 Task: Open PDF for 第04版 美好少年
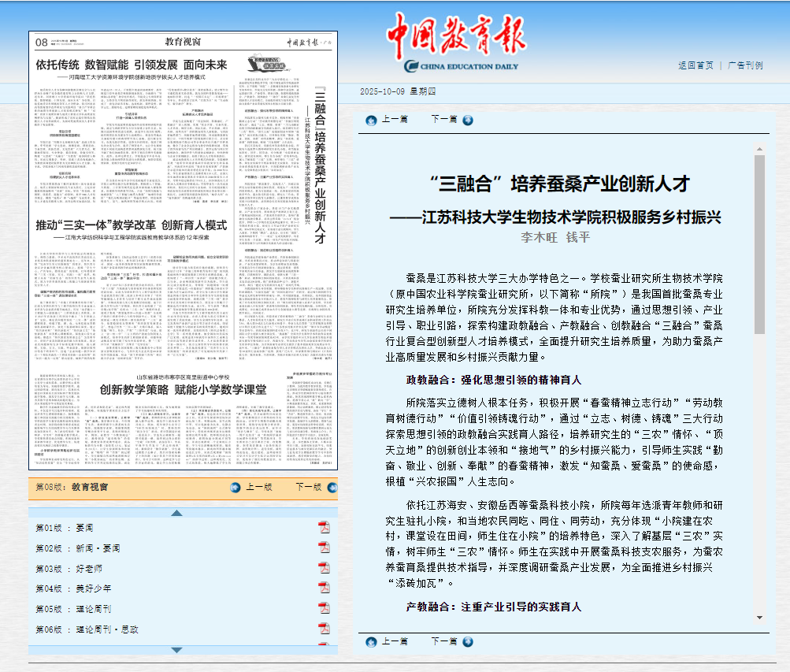point(324,588)
